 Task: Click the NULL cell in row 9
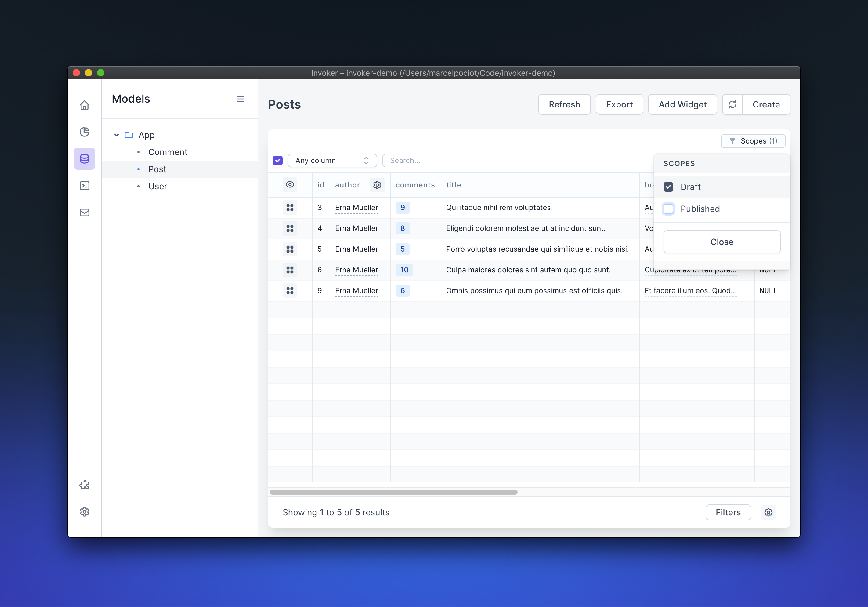pyautogui.click(x=768, y=290)
